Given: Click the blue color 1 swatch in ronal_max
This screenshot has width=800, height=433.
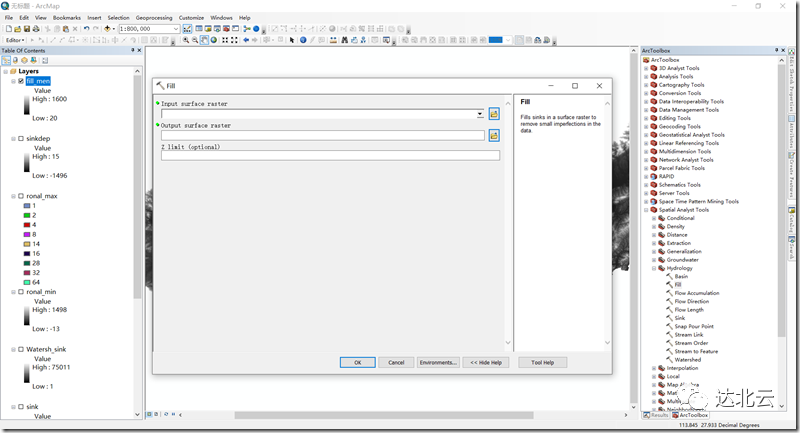Looking at the screenshot, I should 27,206.
